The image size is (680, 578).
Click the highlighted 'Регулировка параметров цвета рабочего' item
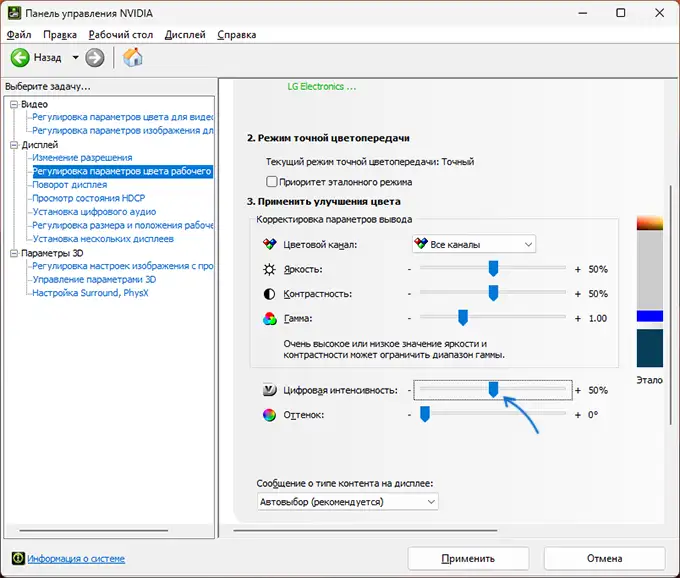pos(123,171)
